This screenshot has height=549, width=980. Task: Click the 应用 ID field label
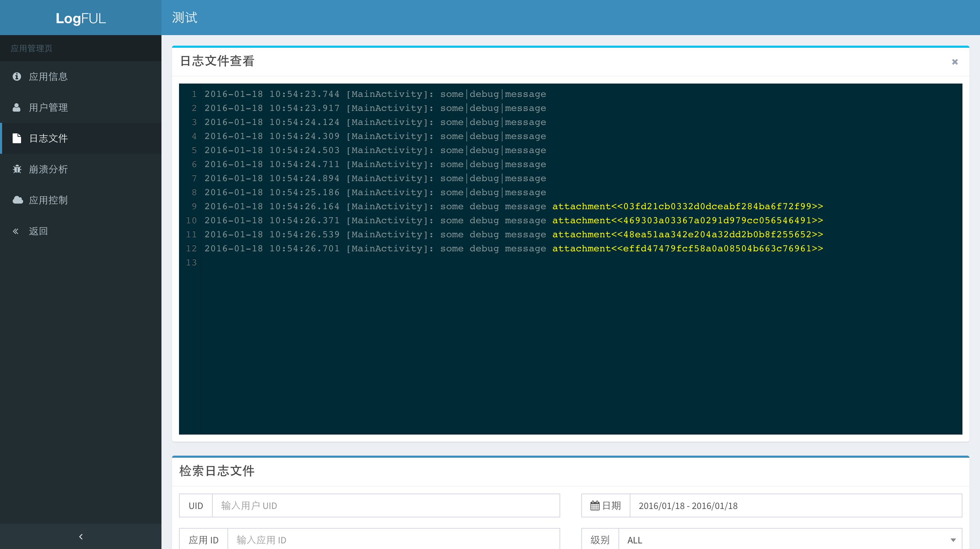point(204,540)
